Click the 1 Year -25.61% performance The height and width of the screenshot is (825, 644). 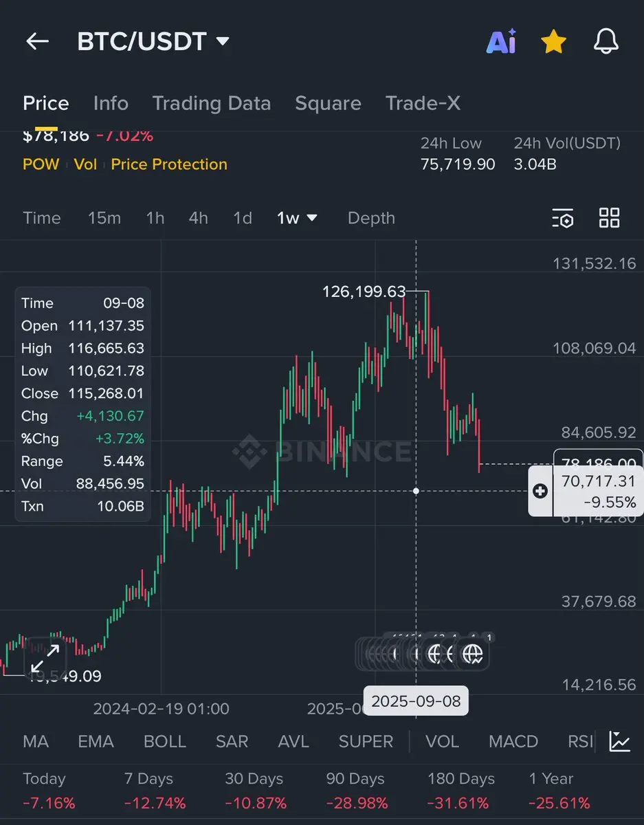click(x=559, y=791)
